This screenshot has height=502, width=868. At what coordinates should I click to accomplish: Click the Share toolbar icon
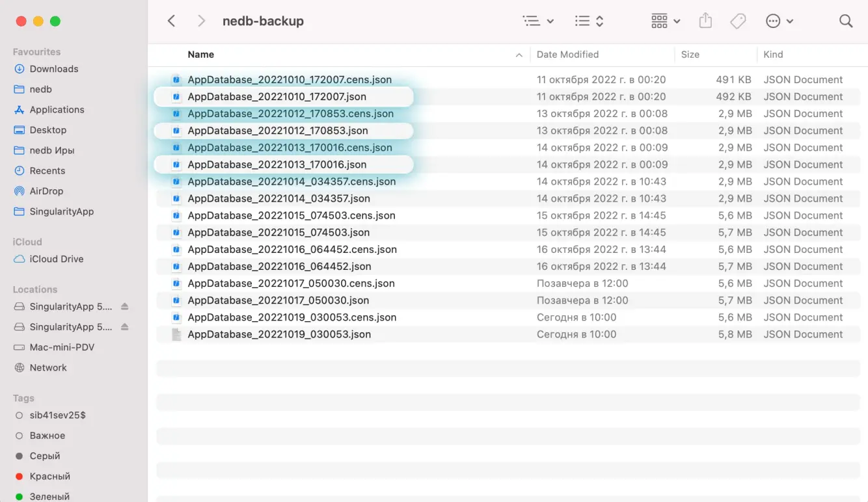(705, 21)
